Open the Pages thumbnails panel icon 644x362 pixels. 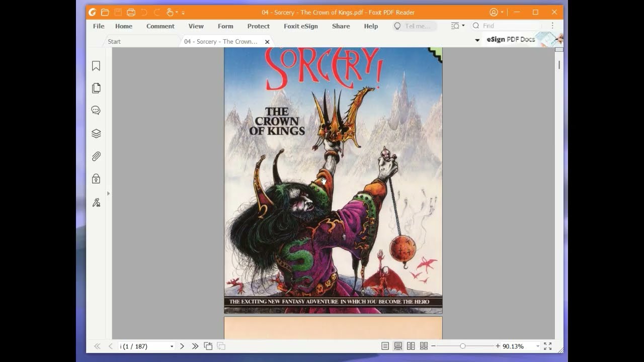point(96,88)
